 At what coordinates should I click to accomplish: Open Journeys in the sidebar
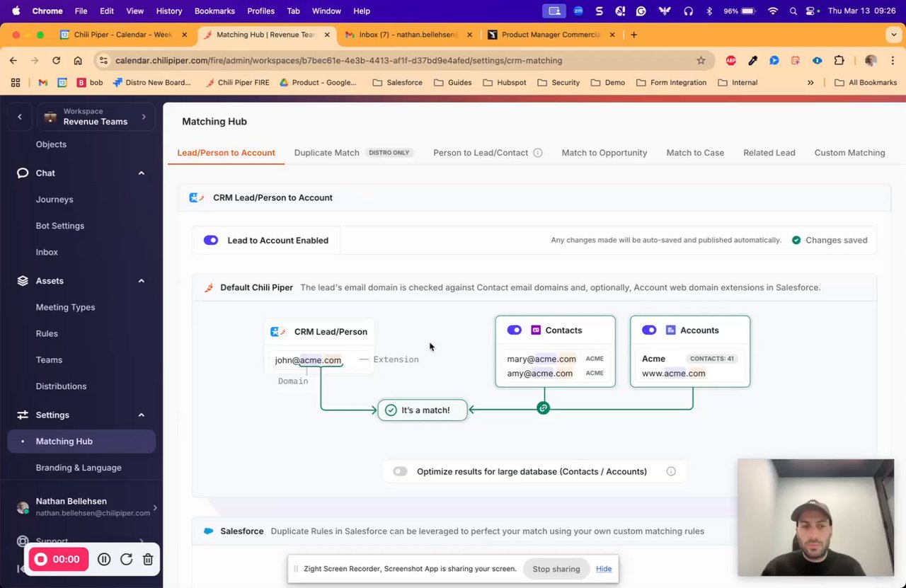[55, 200]
